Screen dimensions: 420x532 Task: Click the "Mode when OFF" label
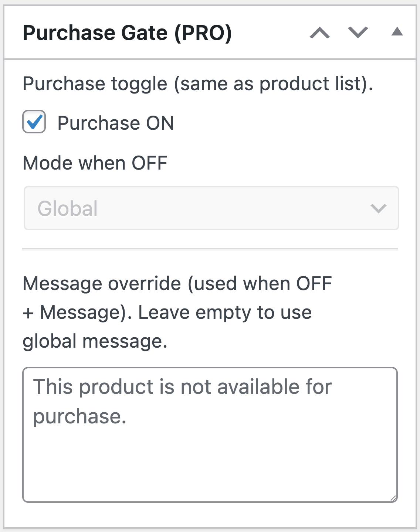pos(95,163)
